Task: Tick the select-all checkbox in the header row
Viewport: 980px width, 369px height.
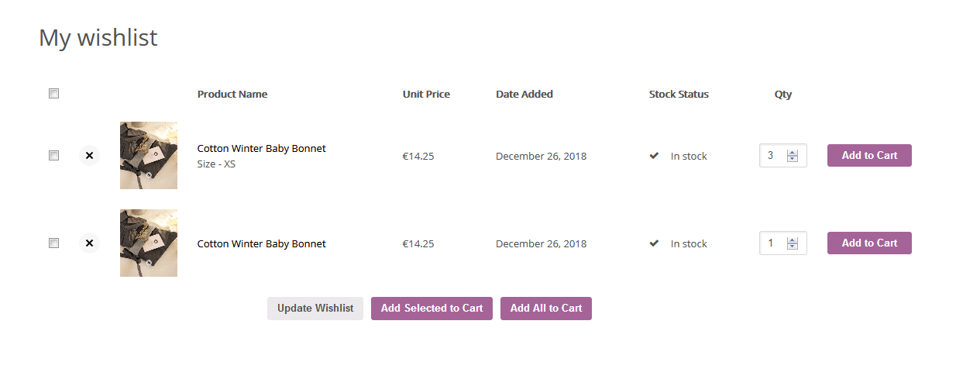Action: click(53, 94)
